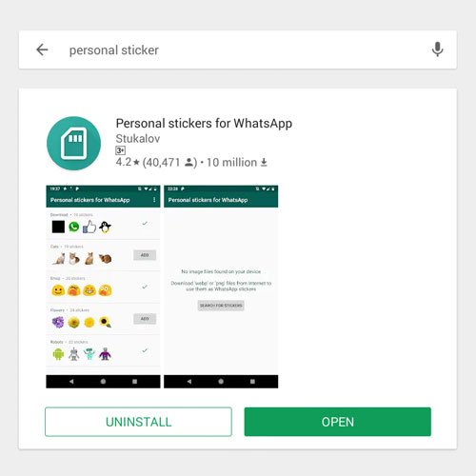The height and width of the screenshot is (476, 476).
Task: Click the Android robot sticker in preview
Action: [58, 354]
